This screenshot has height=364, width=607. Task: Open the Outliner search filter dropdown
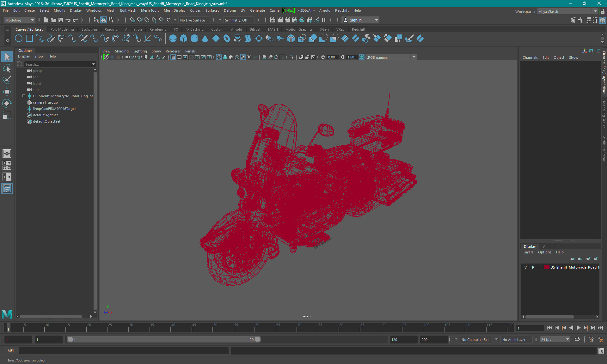(94, 64)
